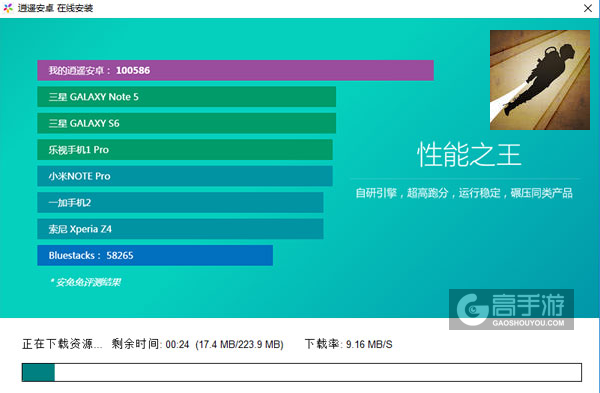Select the 乐视手机1 Pro benchmark bar
Screen dimensions: 600x393
[185, 150]
